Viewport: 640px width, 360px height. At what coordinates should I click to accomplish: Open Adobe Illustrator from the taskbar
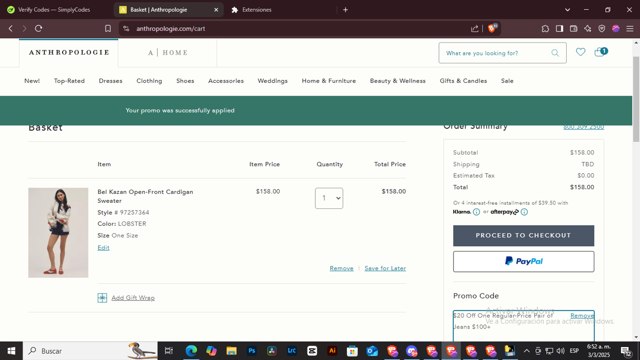(x=332, y=351)
